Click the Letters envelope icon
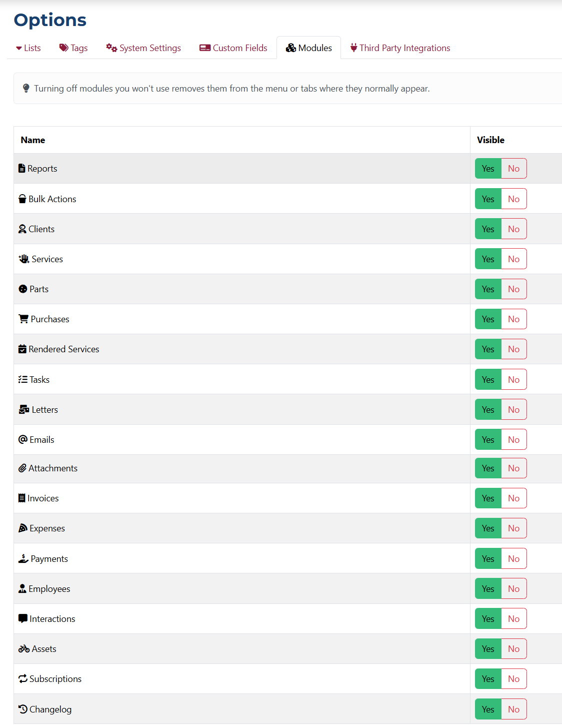 point(22,409)
